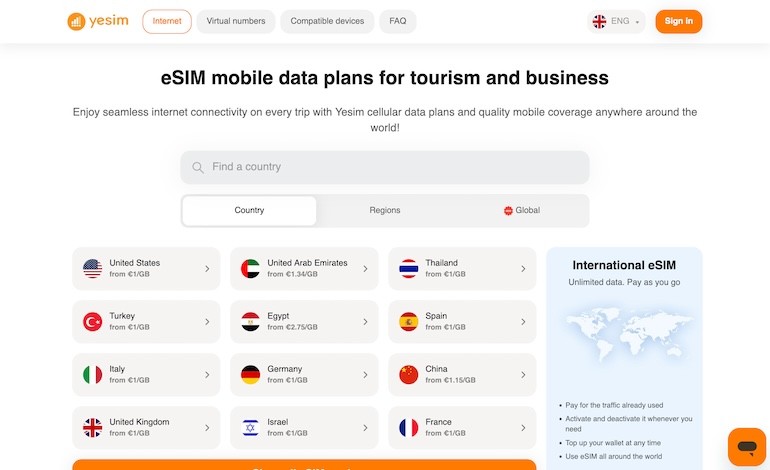Expand the Germany plan chevron

click(365, 374)
